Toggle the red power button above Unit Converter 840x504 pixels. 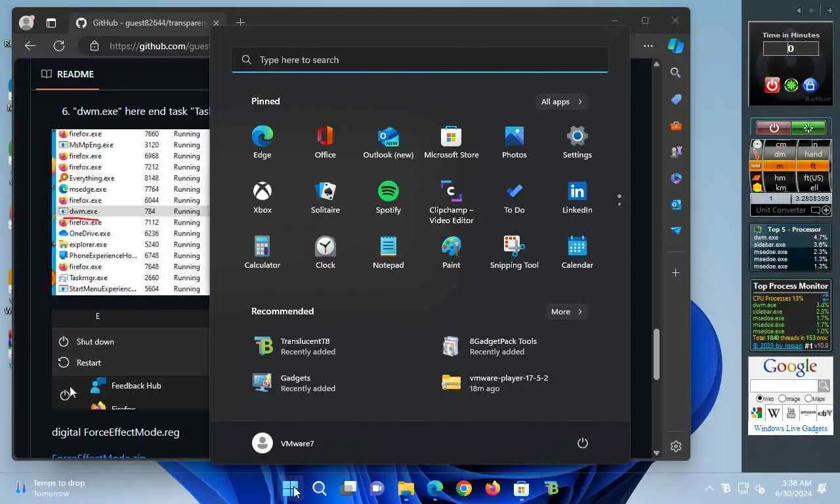point(774,128)
